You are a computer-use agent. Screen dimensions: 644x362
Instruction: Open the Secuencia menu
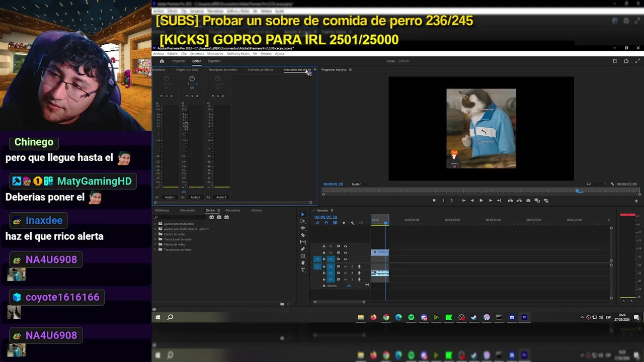click(197, 53)
